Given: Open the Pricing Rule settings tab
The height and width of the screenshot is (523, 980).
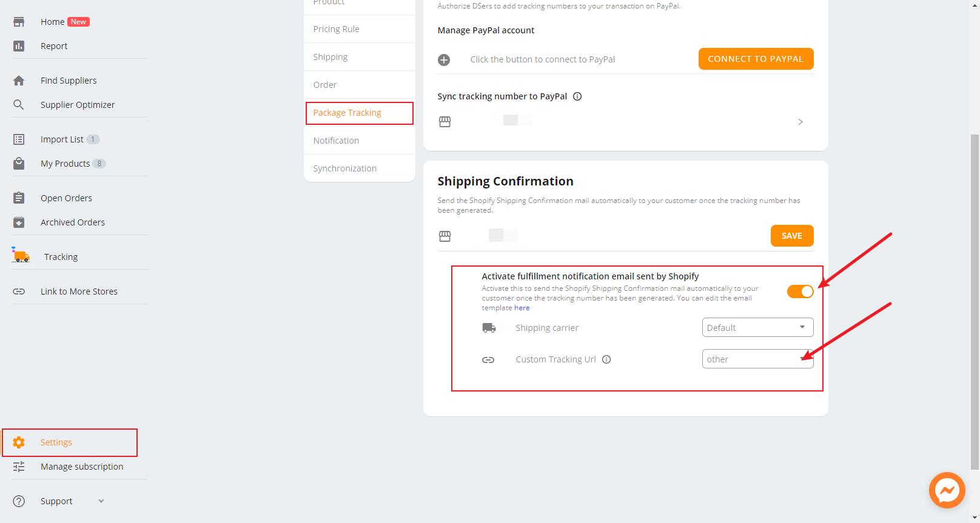Looking at the screenshot, I should point(360,29).
